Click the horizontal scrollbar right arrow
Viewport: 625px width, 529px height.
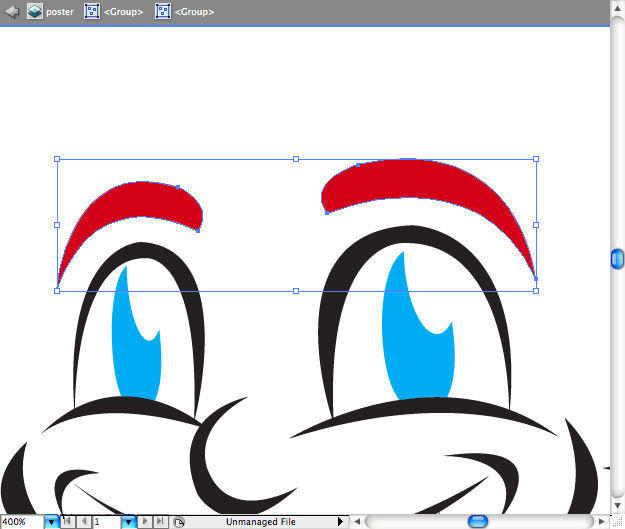tap(602, 521)
